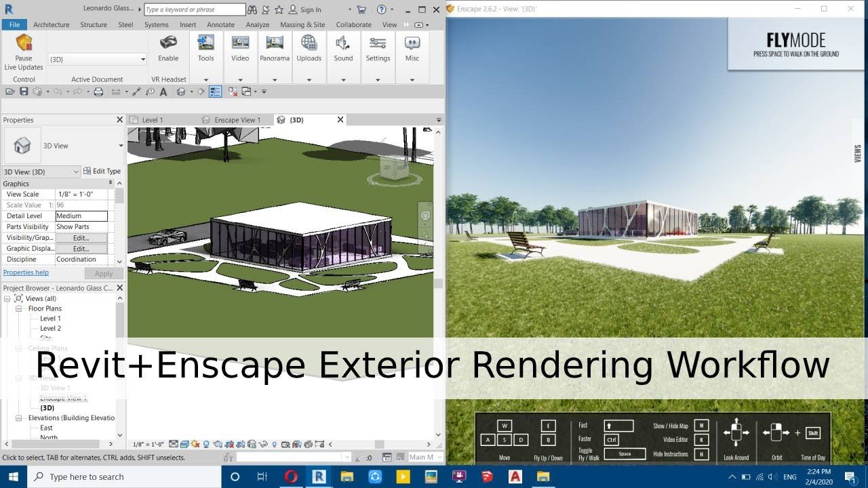Image resolution: width=868 pixels, height=488 pixels.
Task: Click the Enable VR Headset icon
Action: pos(168,43)
